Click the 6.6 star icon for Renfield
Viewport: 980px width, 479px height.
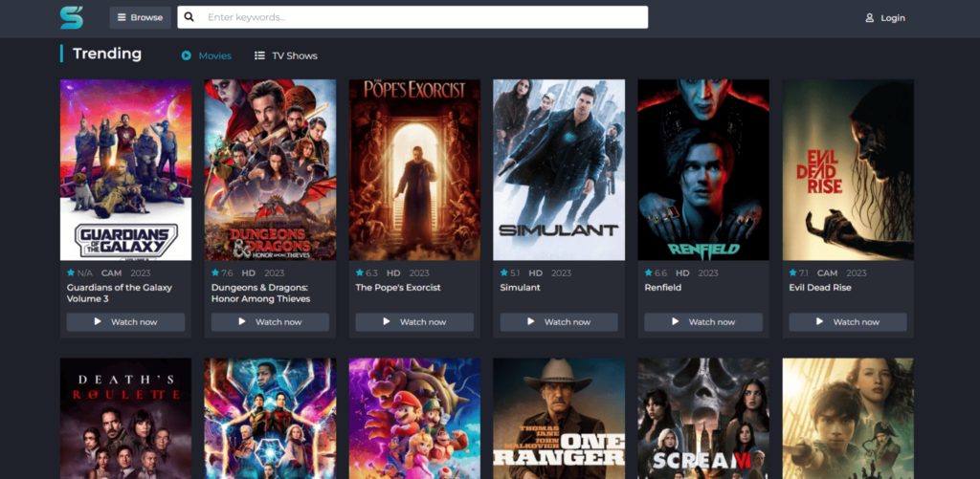[648, 272]
